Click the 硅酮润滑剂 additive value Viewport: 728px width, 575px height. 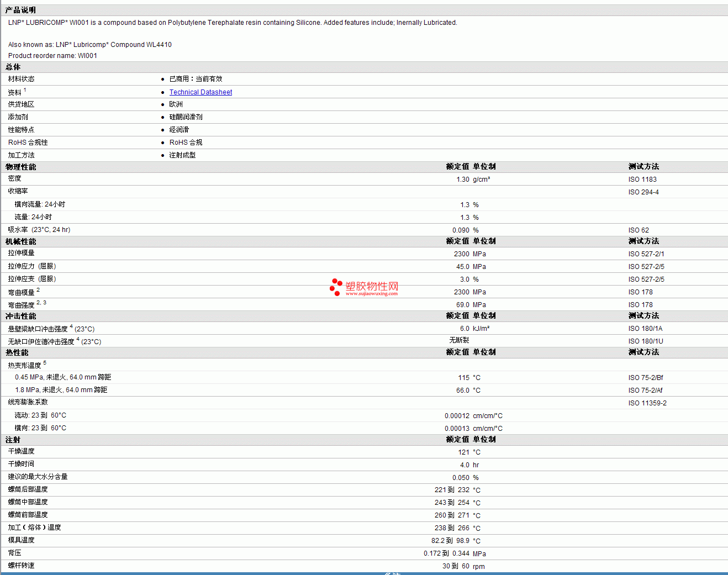coord(186,117)
